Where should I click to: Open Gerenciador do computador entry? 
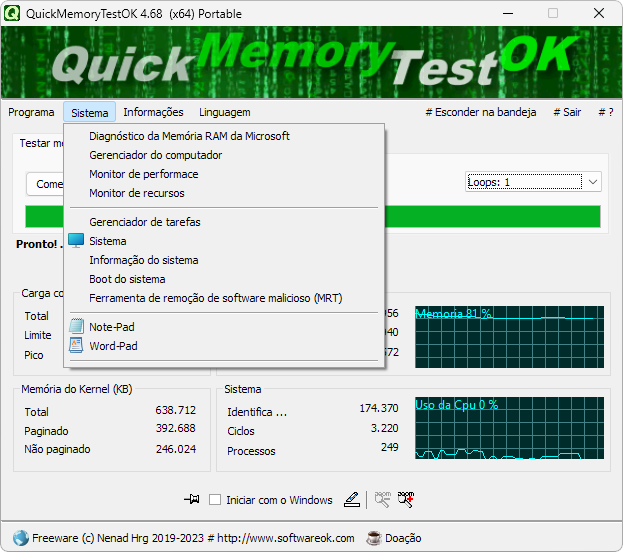(x=224, y=155)
